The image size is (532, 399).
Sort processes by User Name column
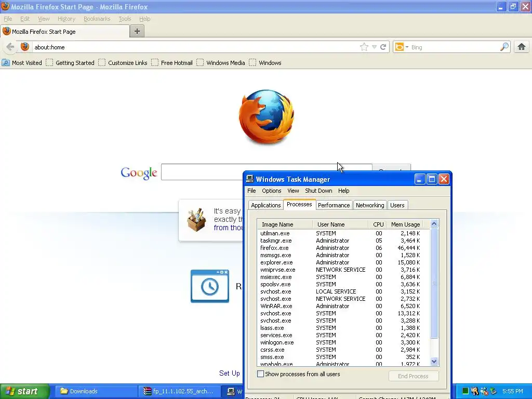(x=340, y=224)
